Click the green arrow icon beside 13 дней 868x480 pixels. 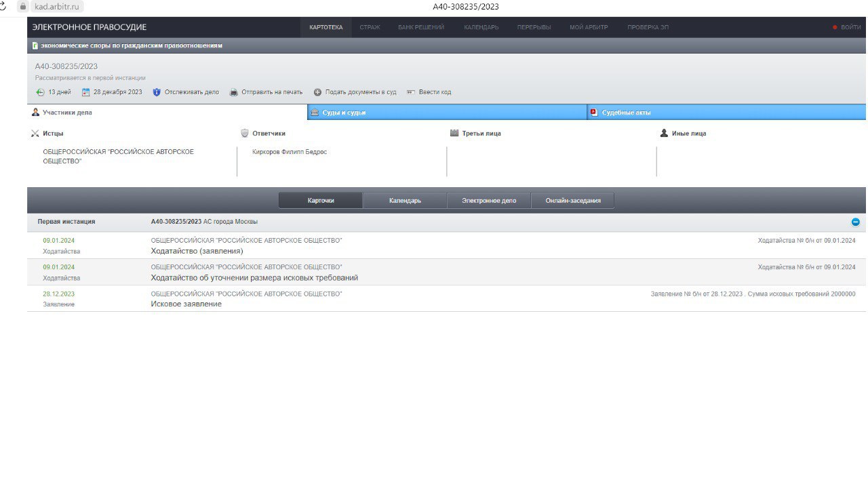41,92
